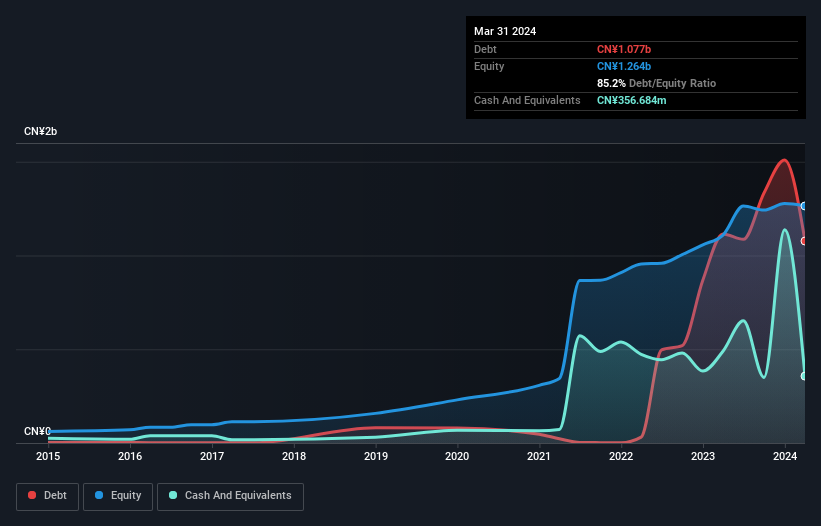Viewport: 821px width, 526px height.
Task: Toggle the Debt series legend button
Action: pyautogui.click(x=48, y=496)
